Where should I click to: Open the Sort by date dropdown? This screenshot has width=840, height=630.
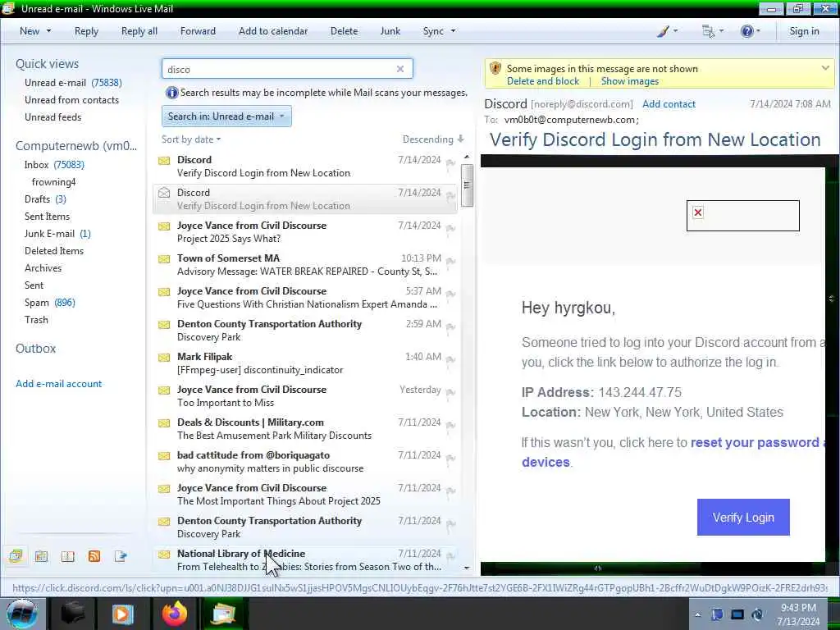(x=190, y=139)
